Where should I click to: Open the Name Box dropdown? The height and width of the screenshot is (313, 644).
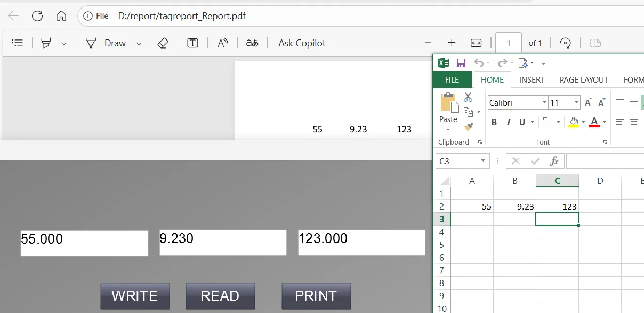[x=484, y=160]
